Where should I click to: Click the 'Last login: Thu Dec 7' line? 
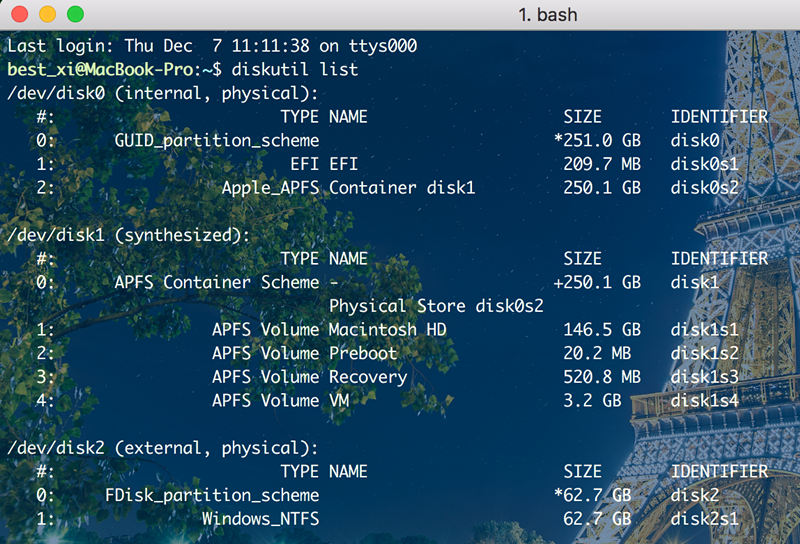click(x=212, y=46)
